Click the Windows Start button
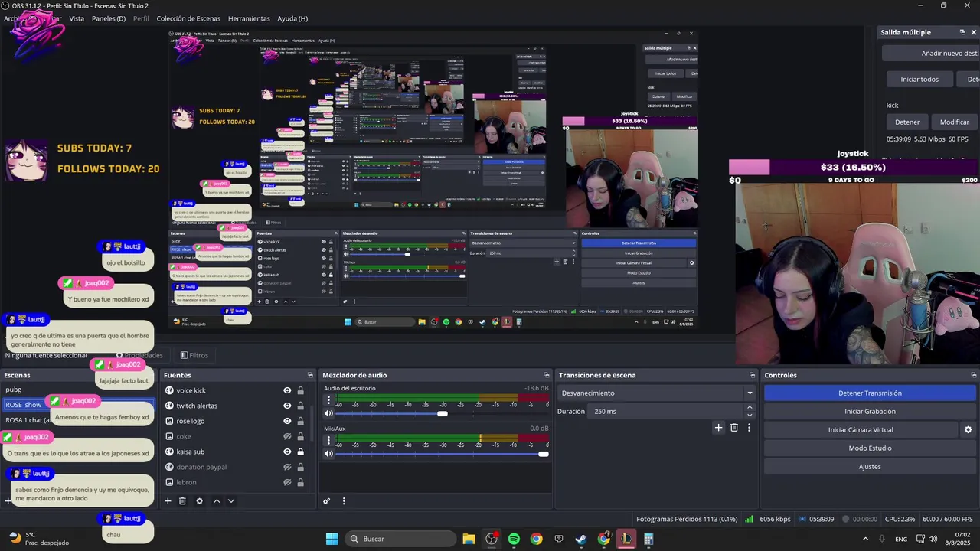Viewport: 980px width, 551px height. [332, 539]
